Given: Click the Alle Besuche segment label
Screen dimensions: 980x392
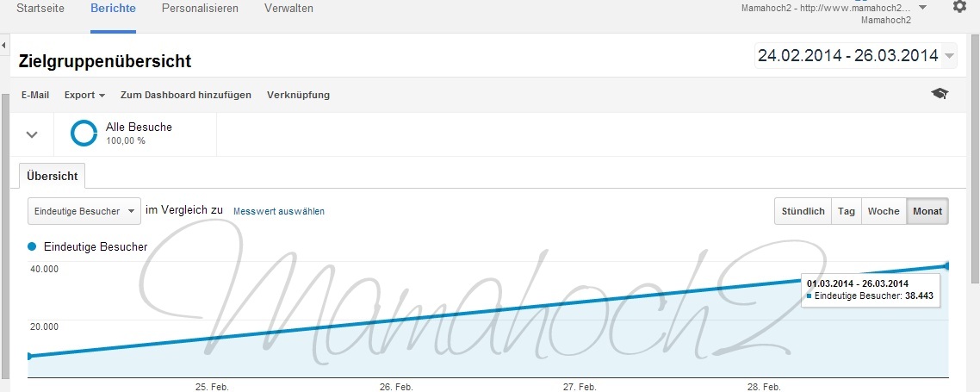Looking at the screenshot, I should [x=139, y=127].
